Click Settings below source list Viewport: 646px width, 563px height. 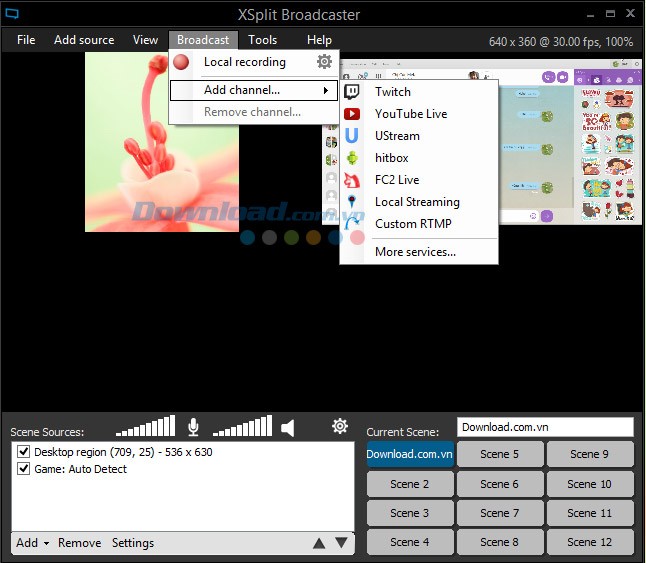click(133, 543)
